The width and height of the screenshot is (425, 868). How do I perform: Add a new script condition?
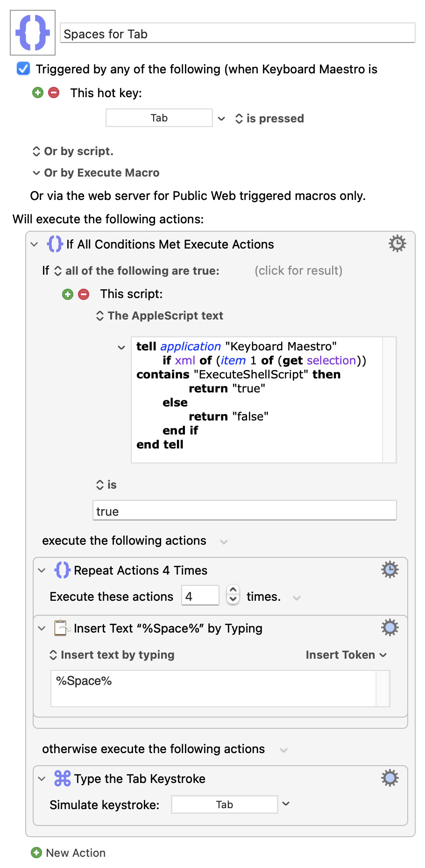coord(68,294)
